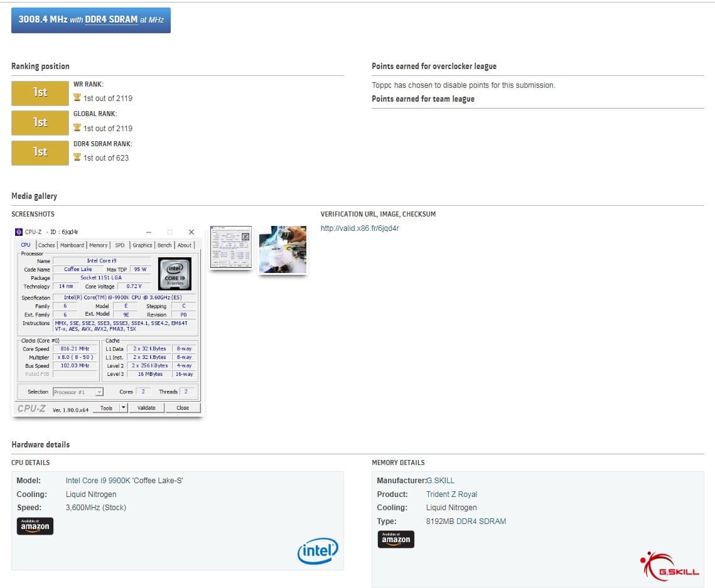The height and width of the screenshot is (588, 715).
Task: Click the Level 3 '16 MBytes' cache field
Action: tap(150, 374)
